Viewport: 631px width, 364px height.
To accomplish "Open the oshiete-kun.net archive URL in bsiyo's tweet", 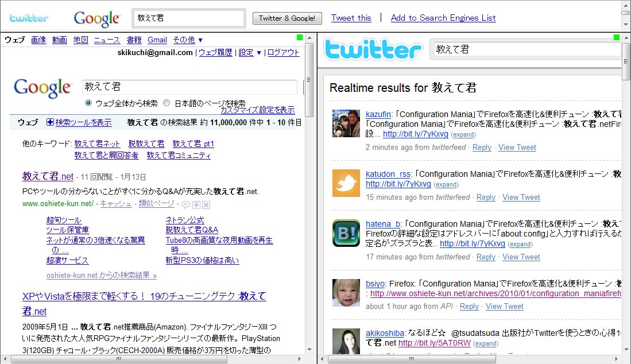I will click(496, 293).
